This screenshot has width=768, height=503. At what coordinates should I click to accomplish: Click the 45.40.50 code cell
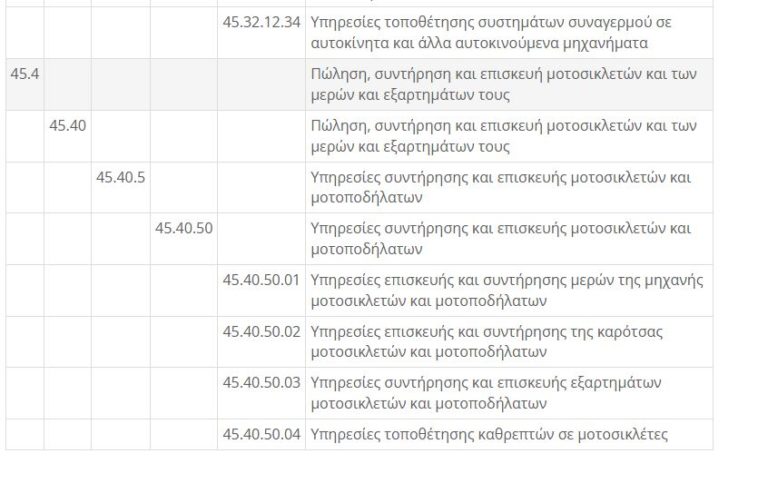coord(183,229)
